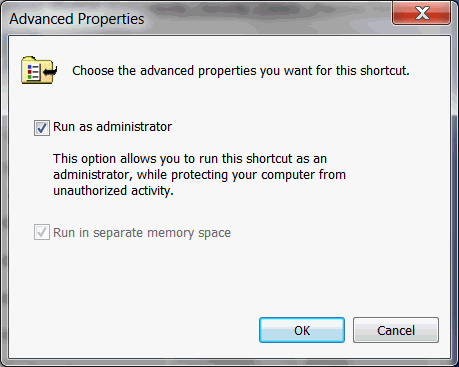Click the Advanced Properties title bar text
Image resolution: width=459 pixels, height=367 pixels.
point(77,19)
